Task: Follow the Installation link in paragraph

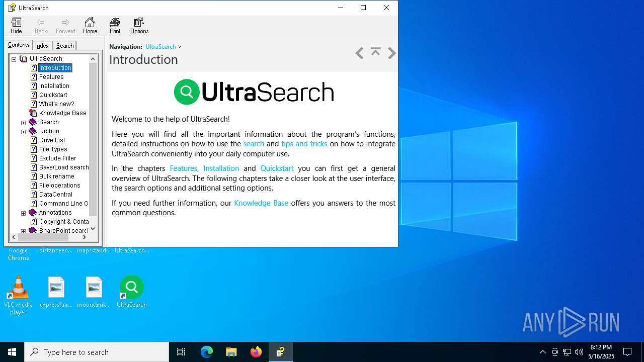Action: click(x=221, y=168)
